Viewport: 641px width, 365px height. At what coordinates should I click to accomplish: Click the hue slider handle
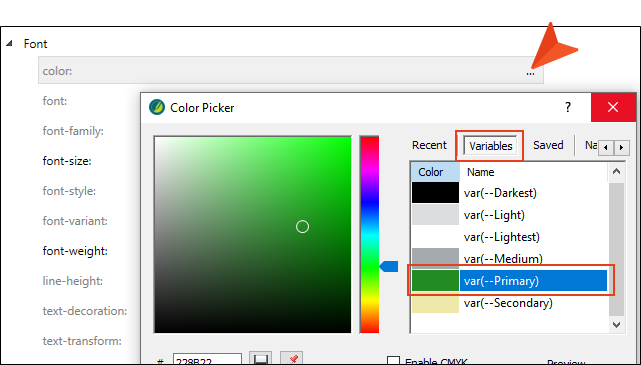click(x=389, y=266)
